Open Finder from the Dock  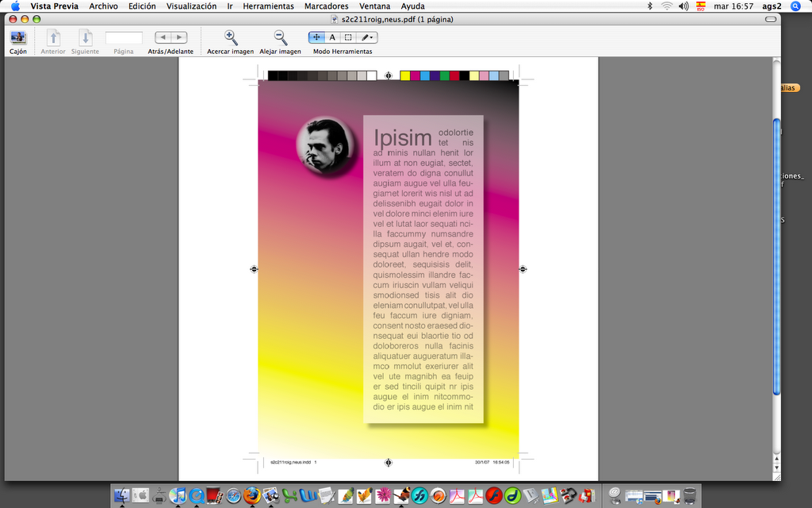coord(122,495)
